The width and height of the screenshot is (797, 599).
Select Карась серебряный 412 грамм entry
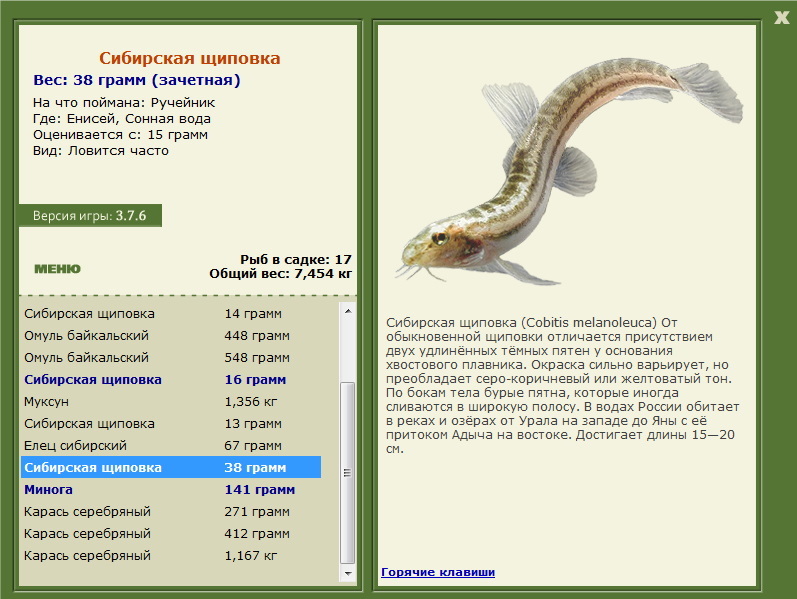coord(171,533)
